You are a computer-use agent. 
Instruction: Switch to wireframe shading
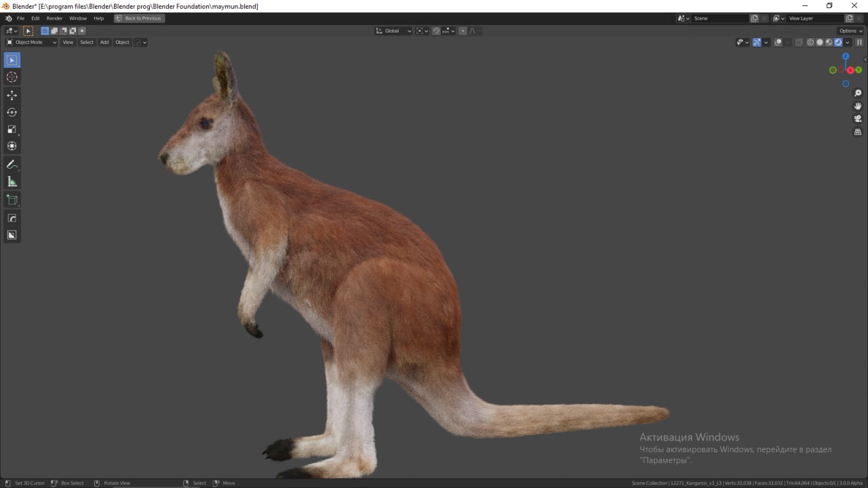coord(810,42)
